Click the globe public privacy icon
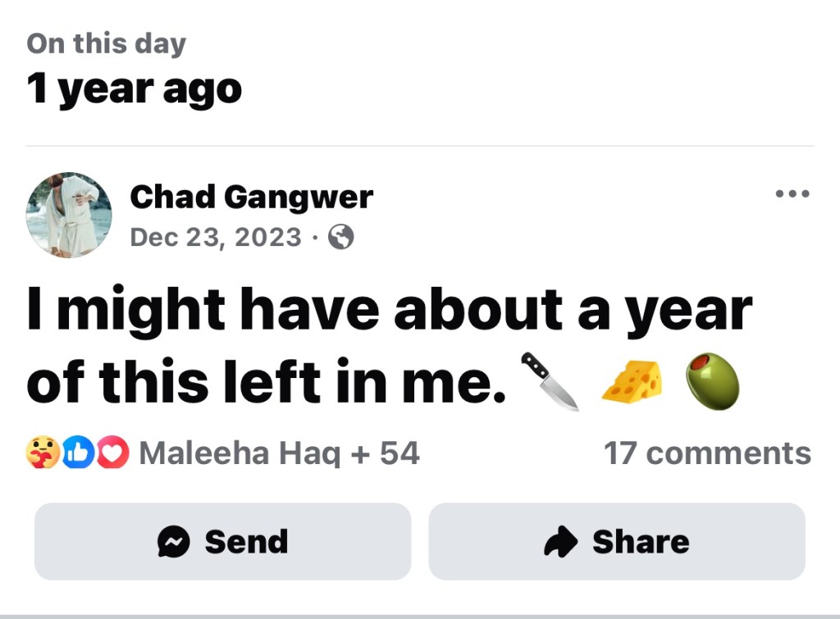840x619 pixels. [x=340, y=238]
